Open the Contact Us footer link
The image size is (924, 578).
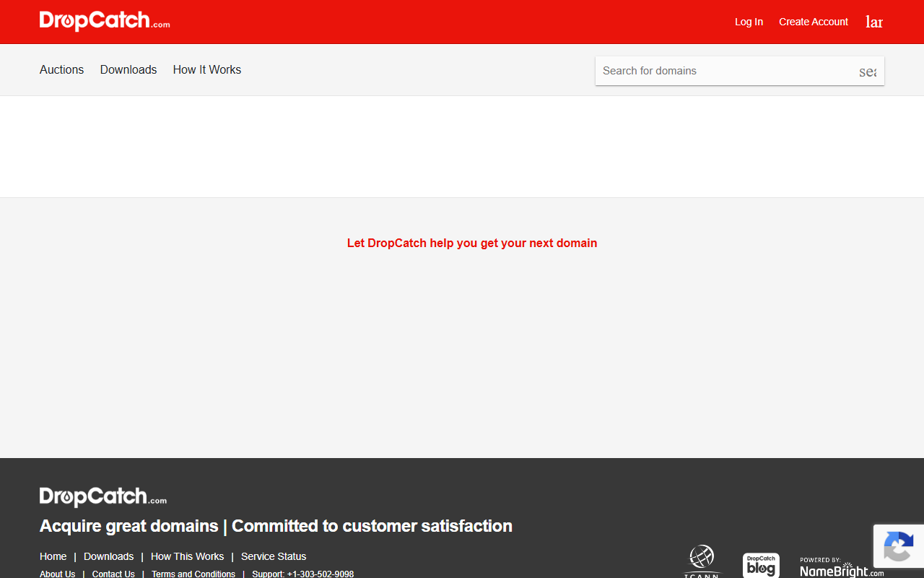pos(113,574)
